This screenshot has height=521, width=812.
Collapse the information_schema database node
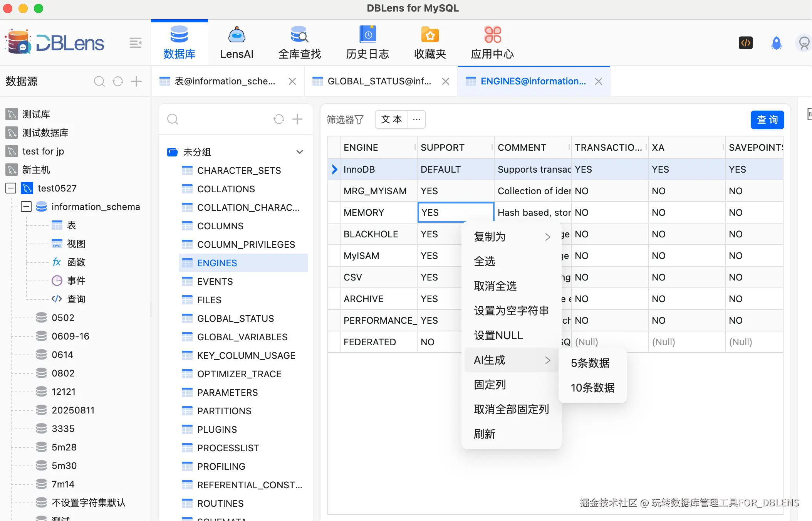(26, 207)
